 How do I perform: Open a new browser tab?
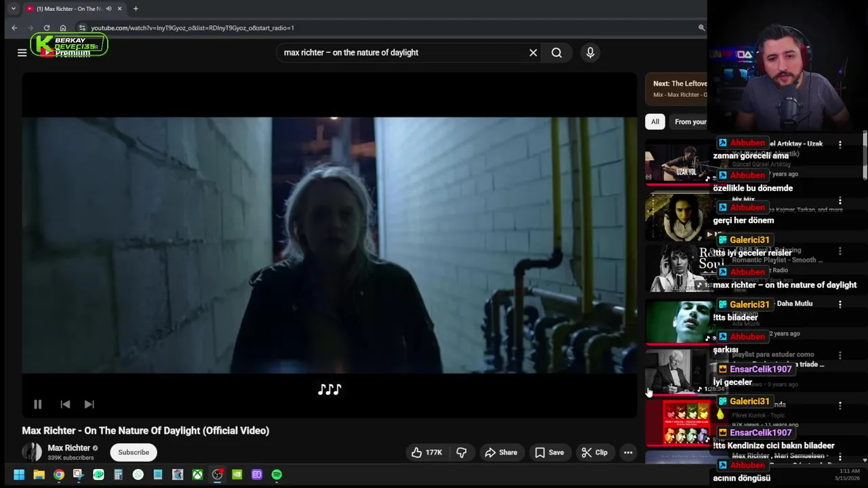tap(136, 9)
